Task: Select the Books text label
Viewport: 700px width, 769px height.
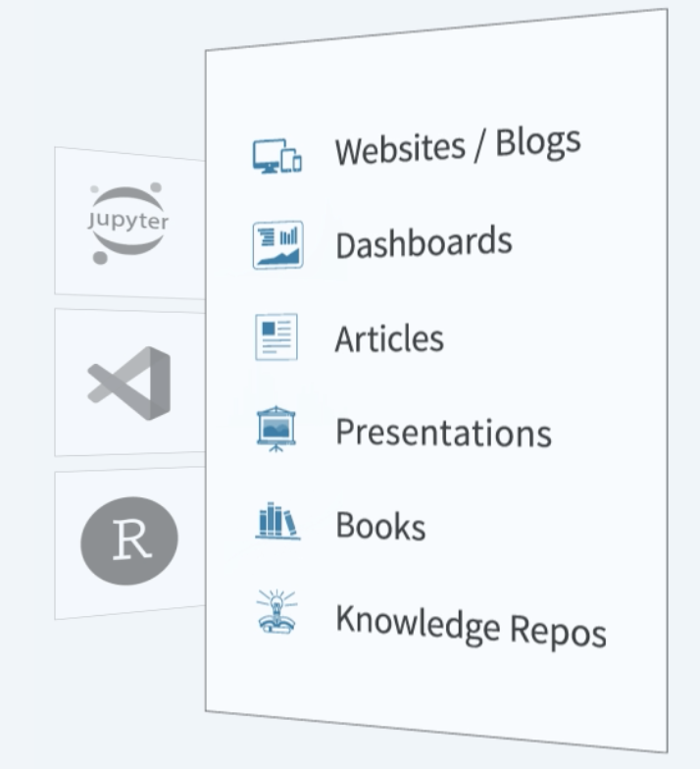Action: coord(380,526)
